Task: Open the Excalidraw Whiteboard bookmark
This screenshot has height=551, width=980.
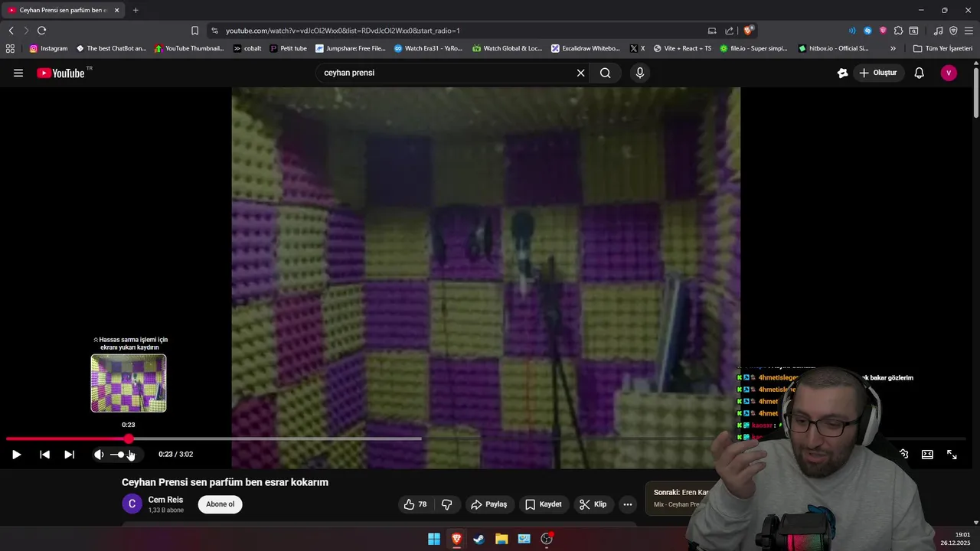Action: click(586, 48)
